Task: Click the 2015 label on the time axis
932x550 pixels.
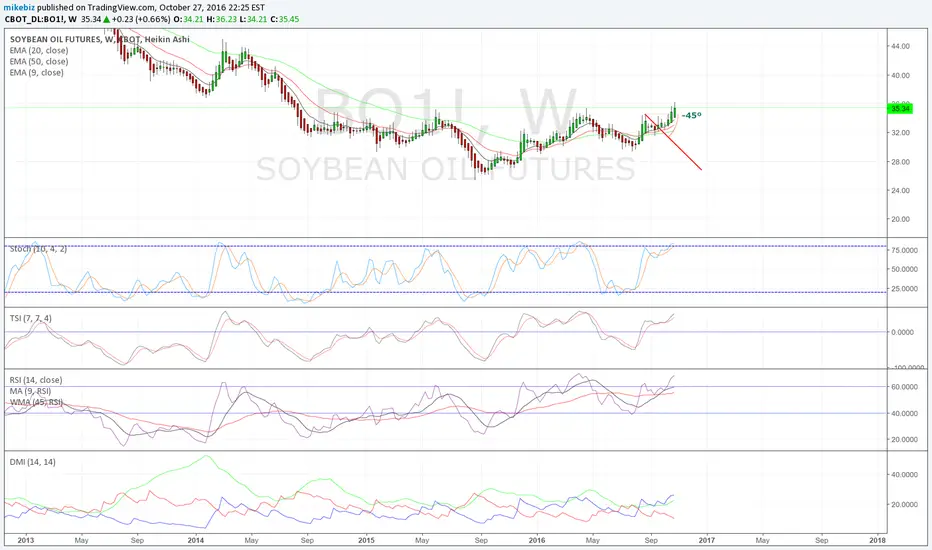Action: tap(366, 540)
